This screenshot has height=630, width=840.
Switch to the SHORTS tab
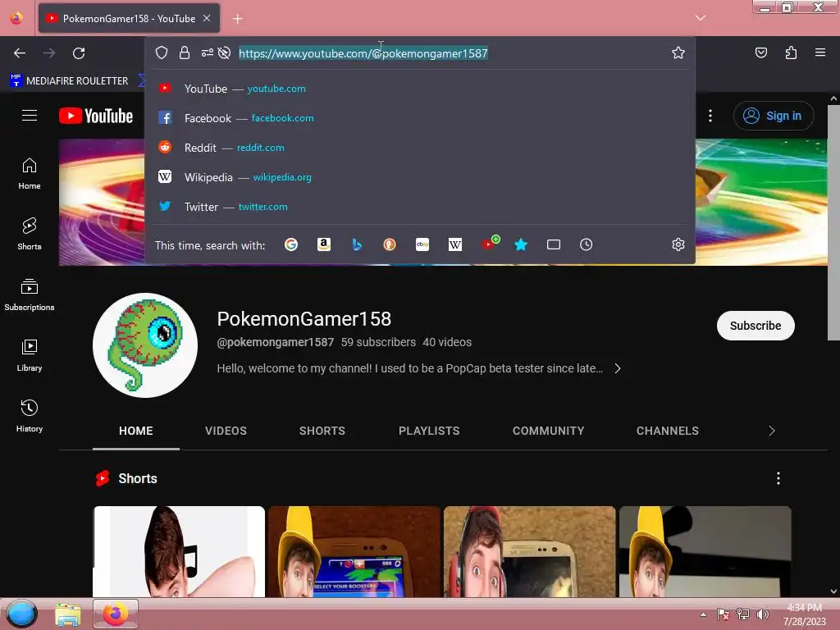[322, 431]
